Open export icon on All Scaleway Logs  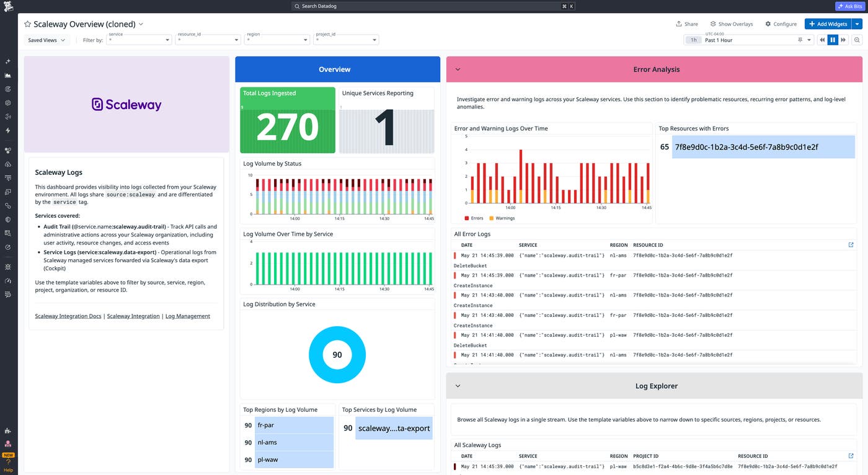coord(851,456)
